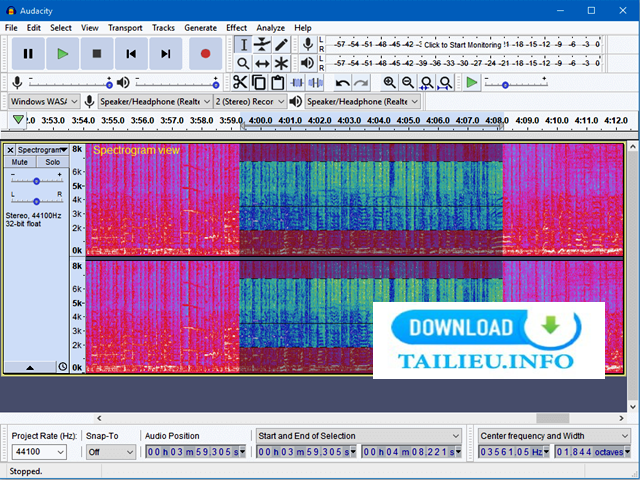Click vertical scrollbar down arrow

click(x=633, y=407)
